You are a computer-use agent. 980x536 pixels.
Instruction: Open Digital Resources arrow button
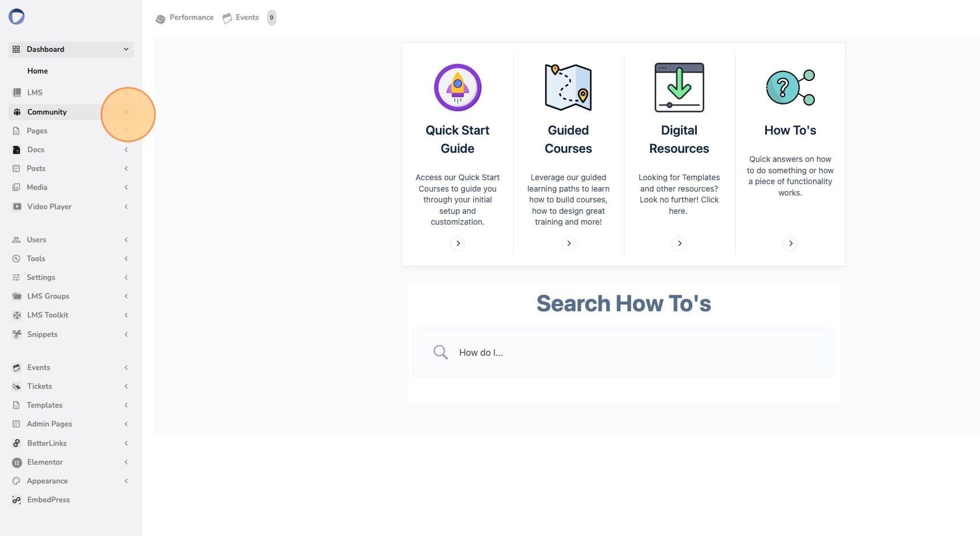point(679,243)
